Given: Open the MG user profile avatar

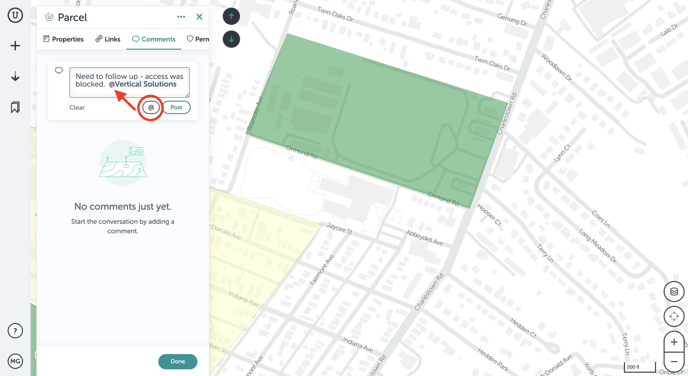Looking at the screenshot, I should click(x=15, y=362).
